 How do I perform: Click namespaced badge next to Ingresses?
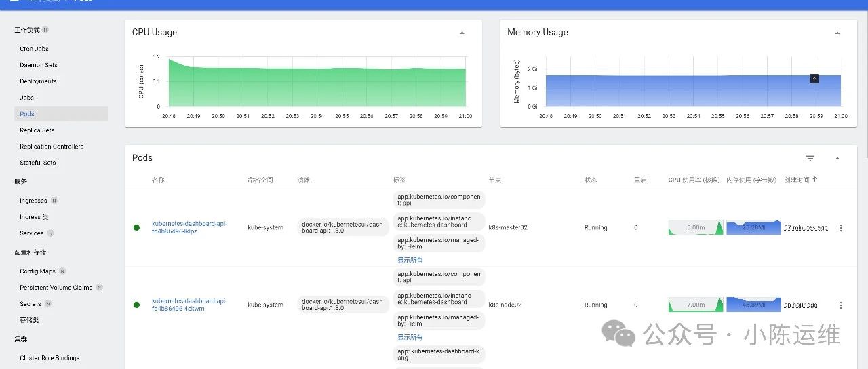(54, 201)
